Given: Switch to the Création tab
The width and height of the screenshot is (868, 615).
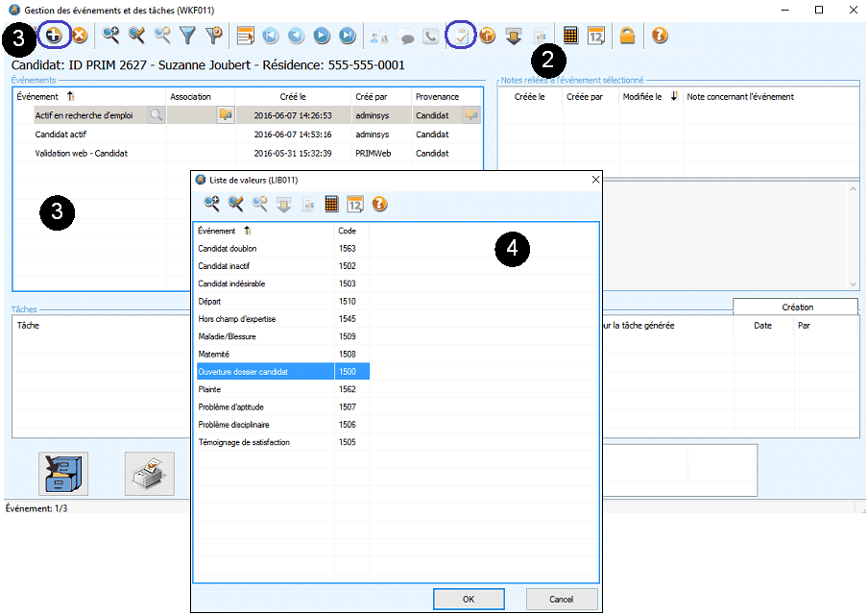Looking at the screenshot, I should click(796, 307).
